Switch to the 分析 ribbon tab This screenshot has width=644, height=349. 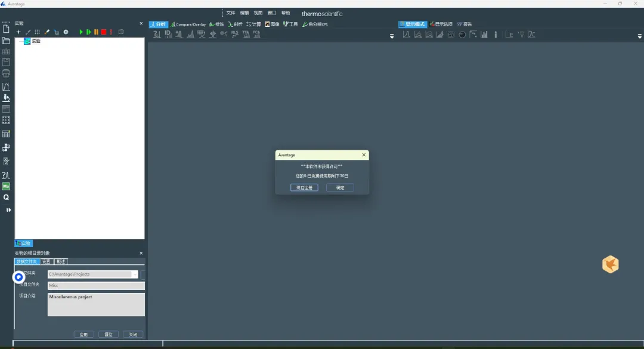point(158,24)
